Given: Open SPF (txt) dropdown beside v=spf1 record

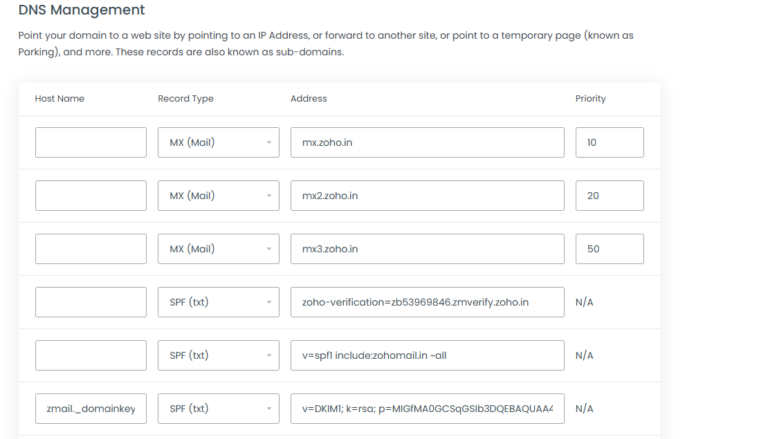Looking at the screenshot, I should coord(218,355).
